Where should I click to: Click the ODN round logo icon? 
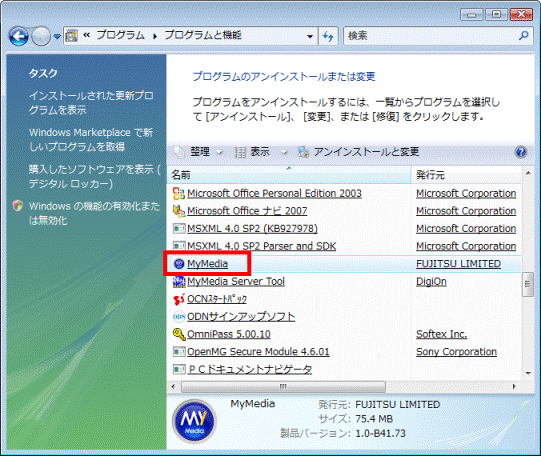(179, 317)
